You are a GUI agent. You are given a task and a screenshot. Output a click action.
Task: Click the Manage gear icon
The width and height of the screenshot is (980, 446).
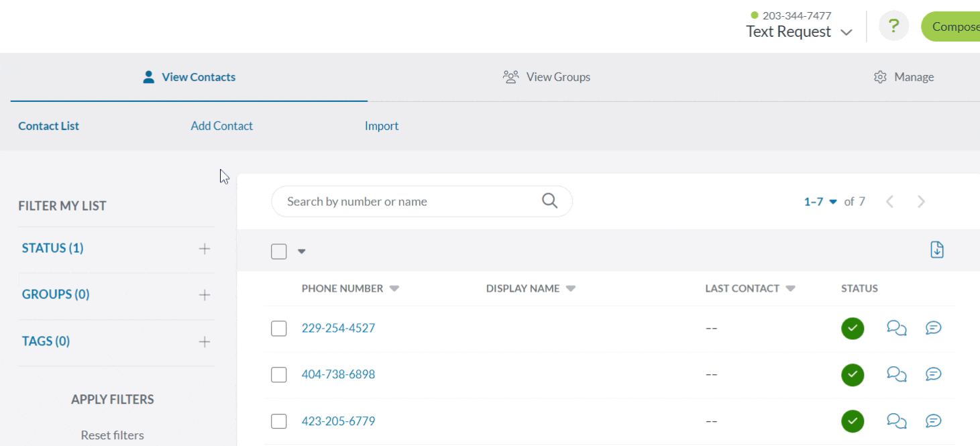click(879, 76)
